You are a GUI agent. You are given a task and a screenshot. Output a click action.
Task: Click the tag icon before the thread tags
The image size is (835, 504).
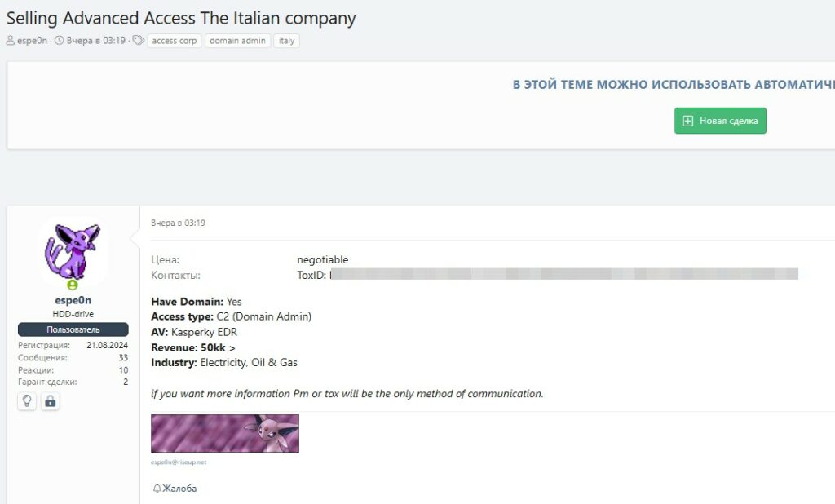(x=139, y=41)
